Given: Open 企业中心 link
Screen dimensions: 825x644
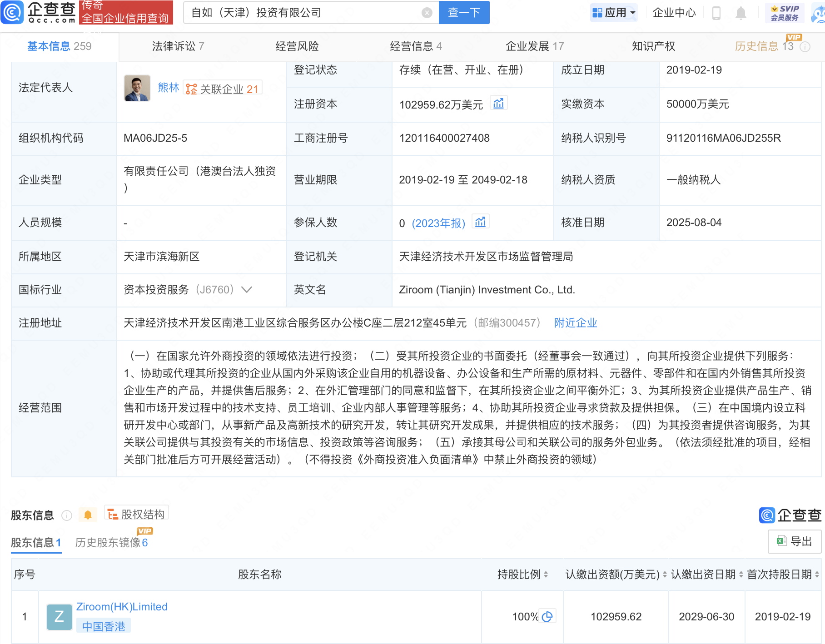Looking at the screenshot, I should click(x=674, y=13).
